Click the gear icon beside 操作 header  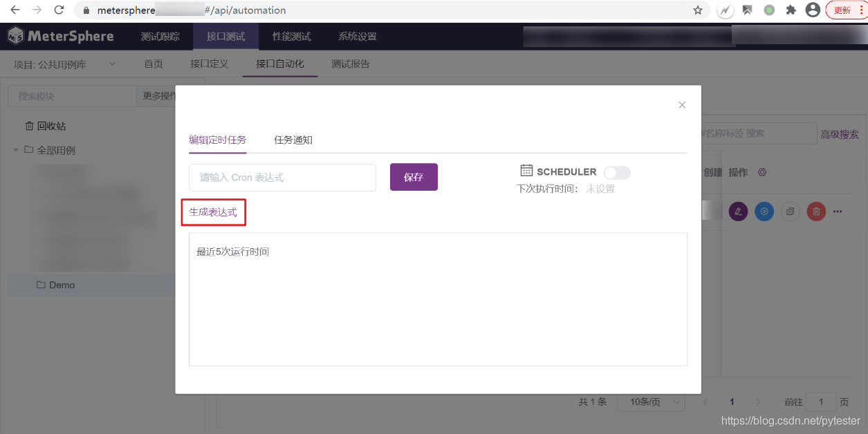762,172
